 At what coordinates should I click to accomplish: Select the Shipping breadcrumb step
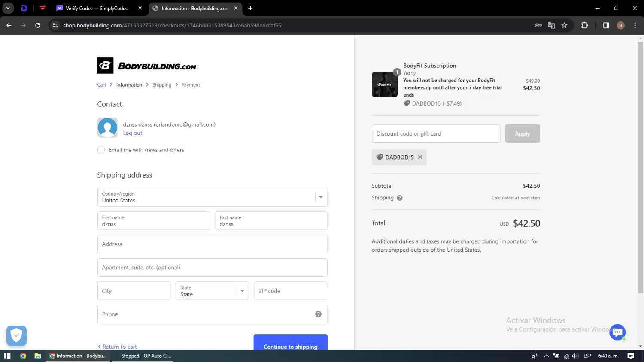click(162, 85)
